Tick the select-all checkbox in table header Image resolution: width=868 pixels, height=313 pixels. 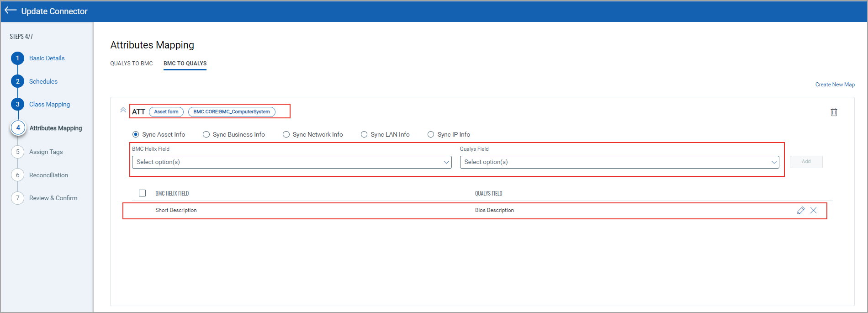(143, 193)
